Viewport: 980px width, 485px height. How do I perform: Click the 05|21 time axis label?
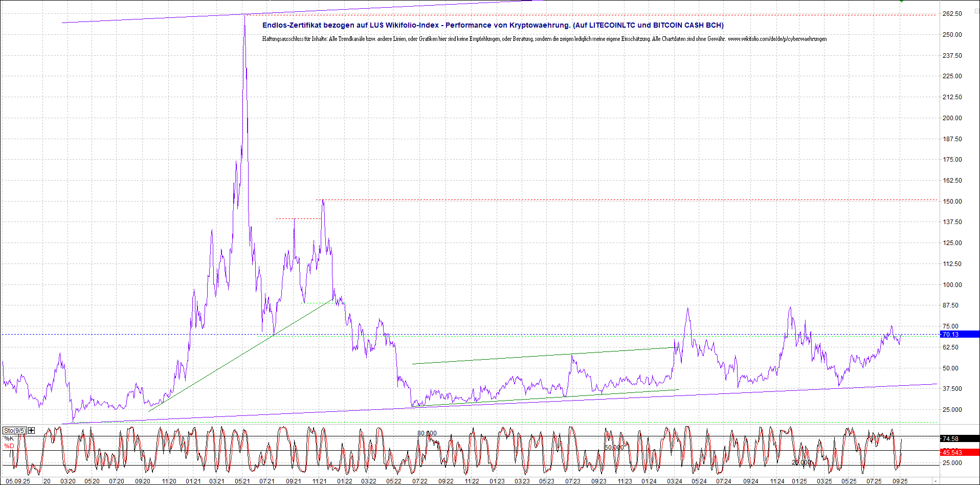tap(242, 481)
